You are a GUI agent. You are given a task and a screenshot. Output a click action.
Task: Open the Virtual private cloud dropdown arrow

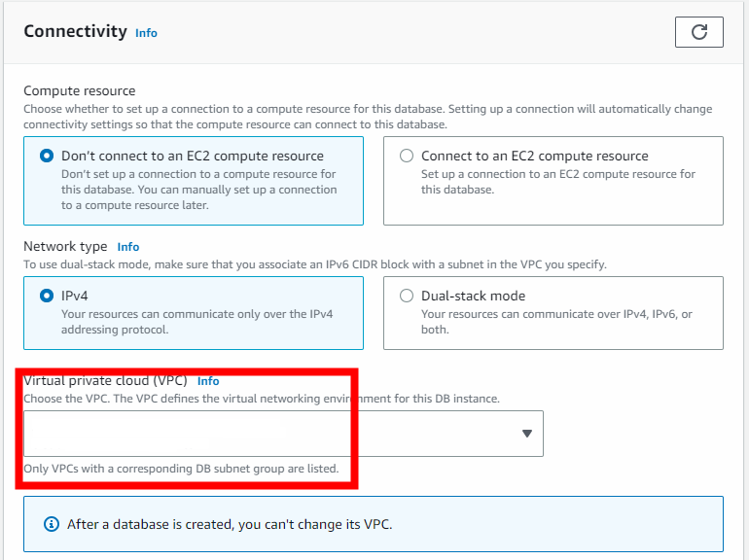click(x=527, y=434)
